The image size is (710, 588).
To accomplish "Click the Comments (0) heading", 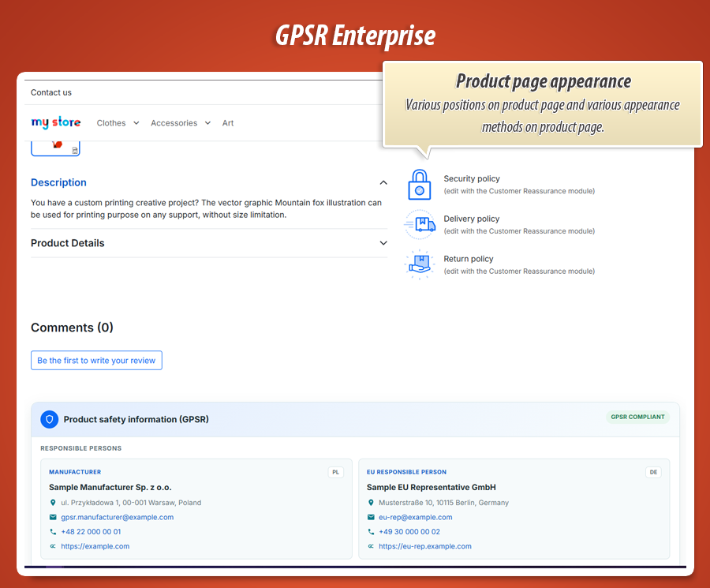I will [72, 328].
